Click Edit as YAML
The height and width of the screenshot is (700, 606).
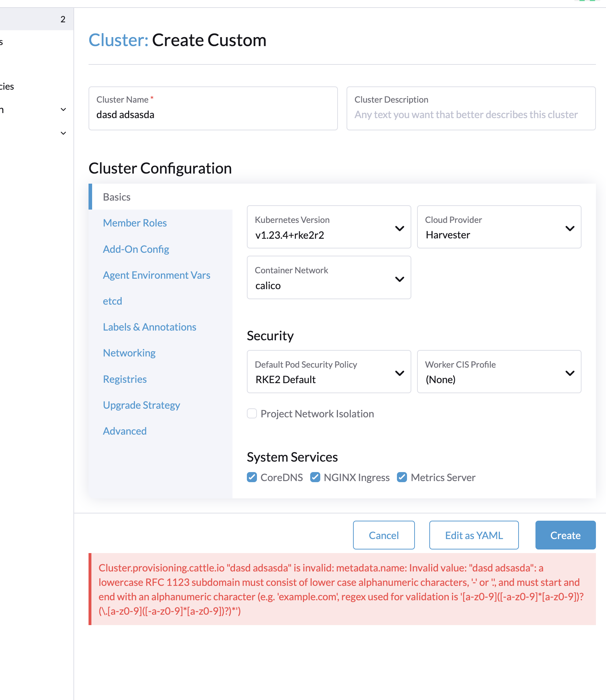pos(474,535)
